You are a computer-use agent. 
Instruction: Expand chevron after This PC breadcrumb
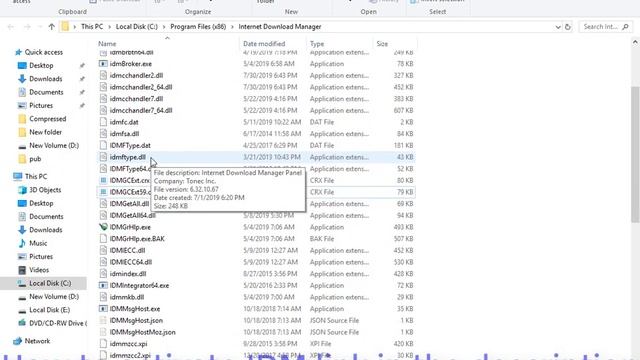[x=109, y=27]
